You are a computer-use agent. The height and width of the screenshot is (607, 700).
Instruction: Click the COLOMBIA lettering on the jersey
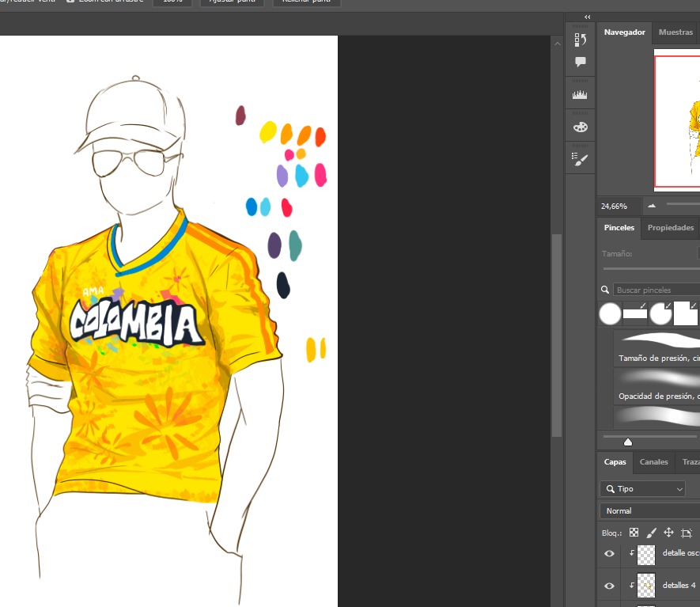coord(137,324)
